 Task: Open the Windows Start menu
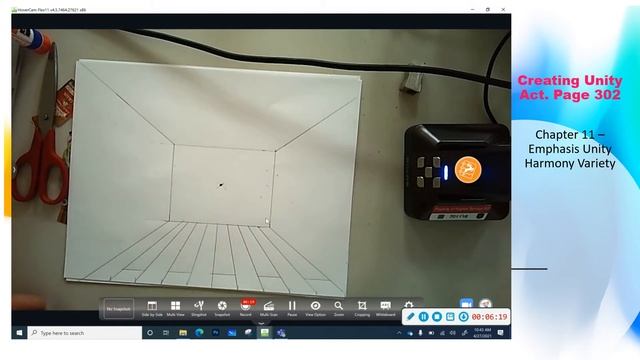click(x=19, y=333)
